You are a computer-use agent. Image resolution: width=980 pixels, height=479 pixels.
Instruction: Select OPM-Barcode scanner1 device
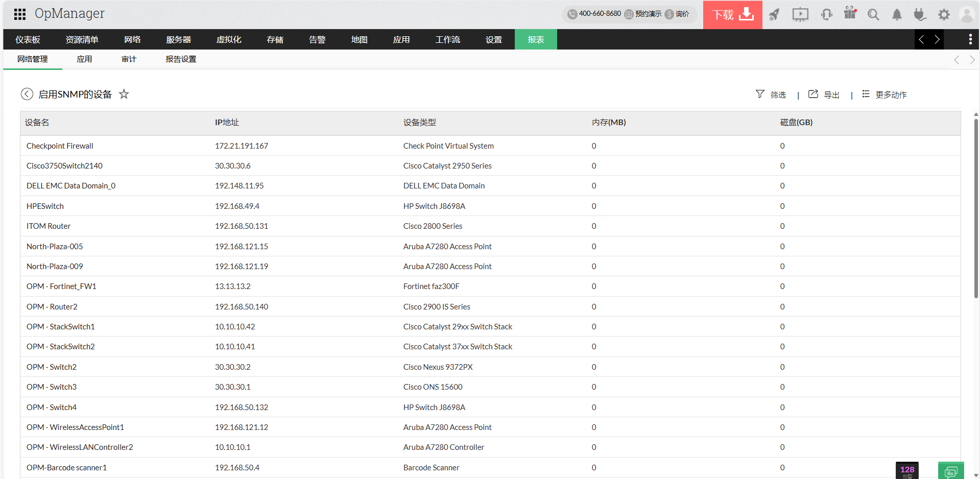pyautogui.click(x=66, y=468)
